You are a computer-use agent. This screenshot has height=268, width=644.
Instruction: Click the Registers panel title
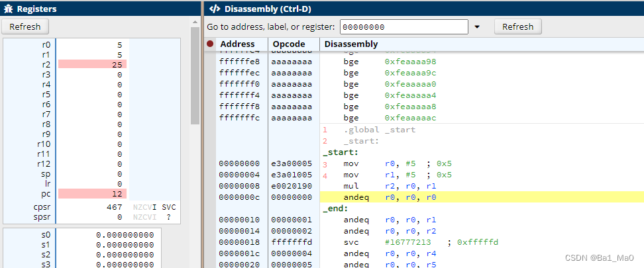pyautogui.click(x=37, y=9)
